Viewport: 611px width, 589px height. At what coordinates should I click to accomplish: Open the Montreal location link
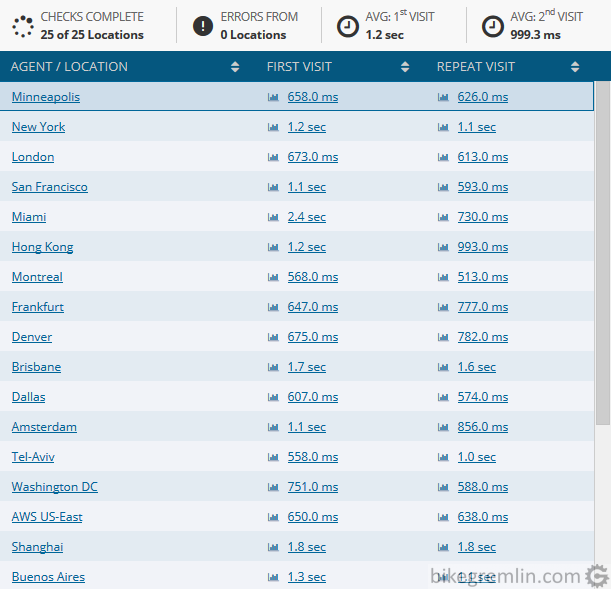(x=37, y=277)
